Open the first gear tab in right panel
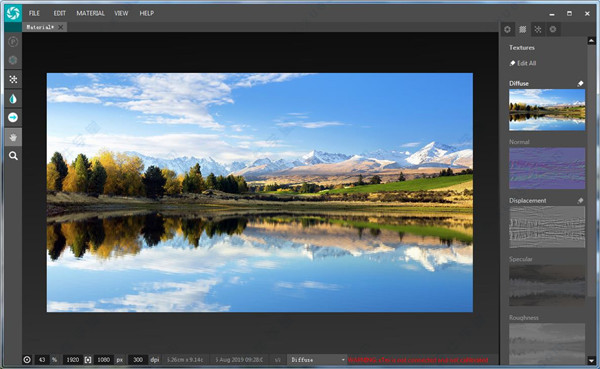Viewport: 600px width, 369px height. 507,29
